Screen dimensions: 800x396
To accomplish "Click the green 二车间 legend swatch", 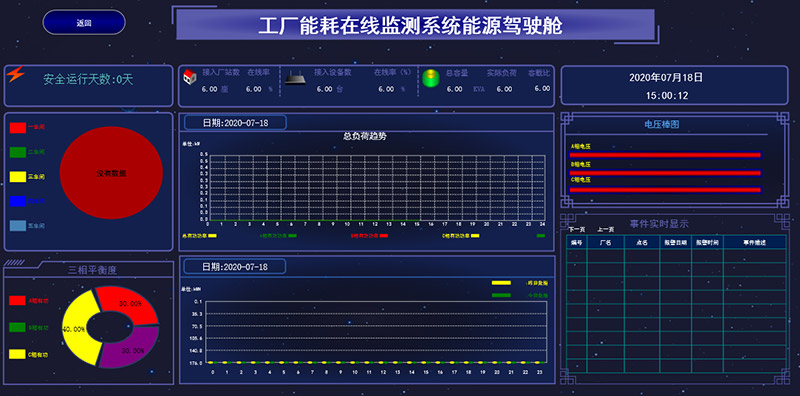I will 18,152.
